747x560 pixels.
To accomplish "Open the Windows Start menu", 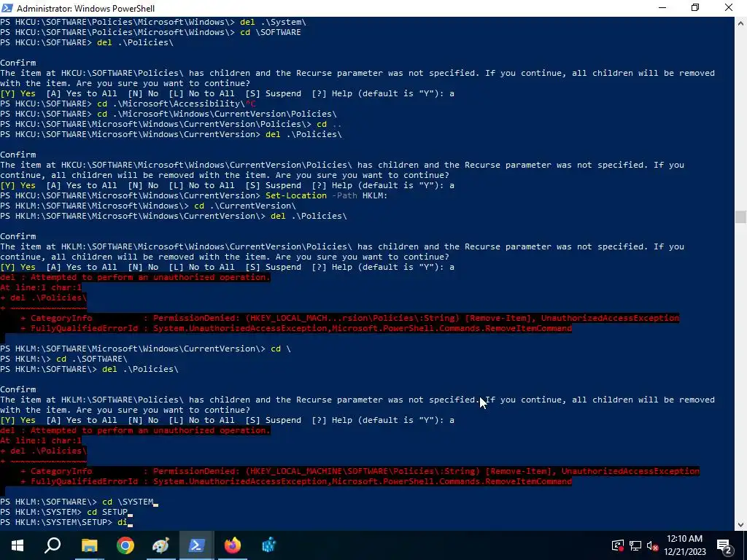I will (18, 545).
